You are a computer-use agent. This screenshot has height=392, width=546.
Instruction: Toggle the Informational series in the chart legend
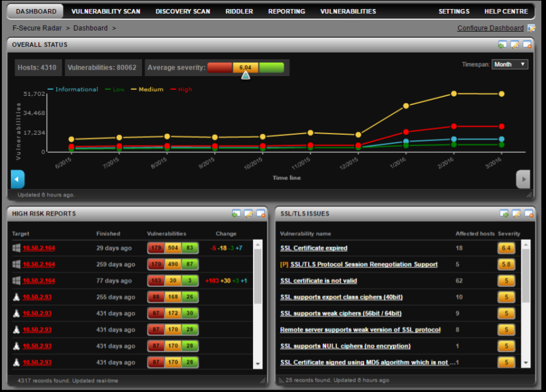tap(73, 89)
